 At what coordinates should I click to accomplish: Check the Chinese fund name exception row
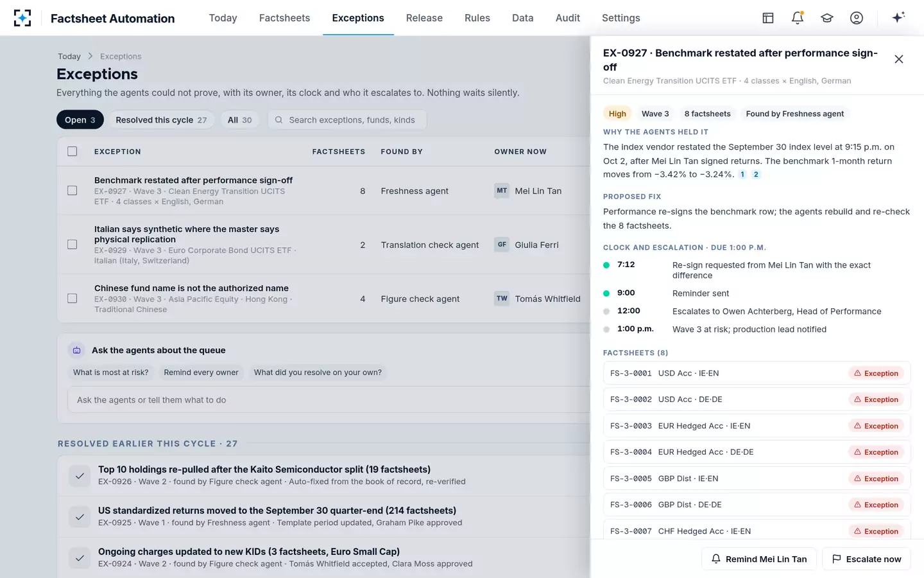pos(73,299)
